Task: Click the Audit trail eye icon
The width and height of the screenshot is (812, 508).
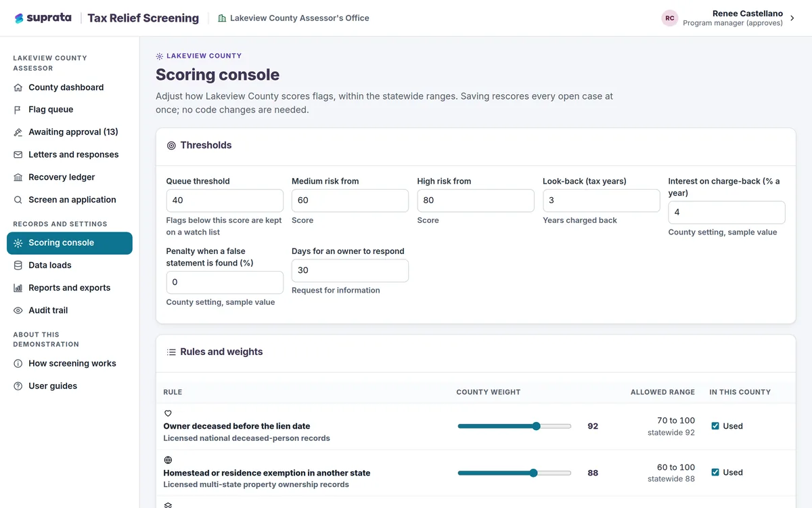Action: 18,310
